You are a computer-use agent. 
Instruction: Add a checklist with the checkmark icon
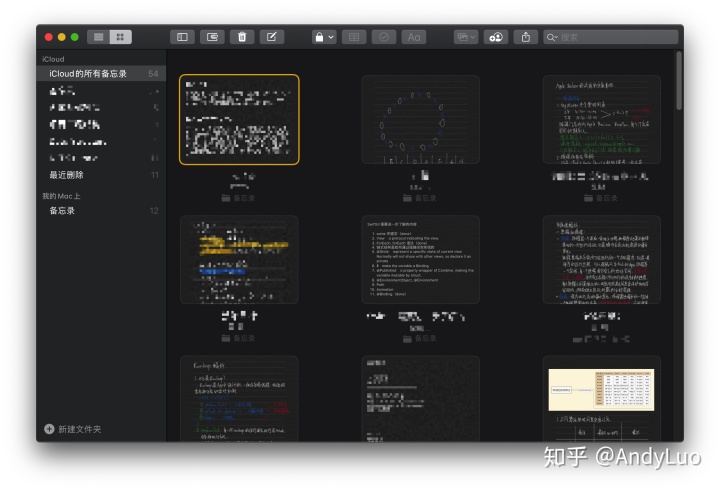[x=384, y=37]
